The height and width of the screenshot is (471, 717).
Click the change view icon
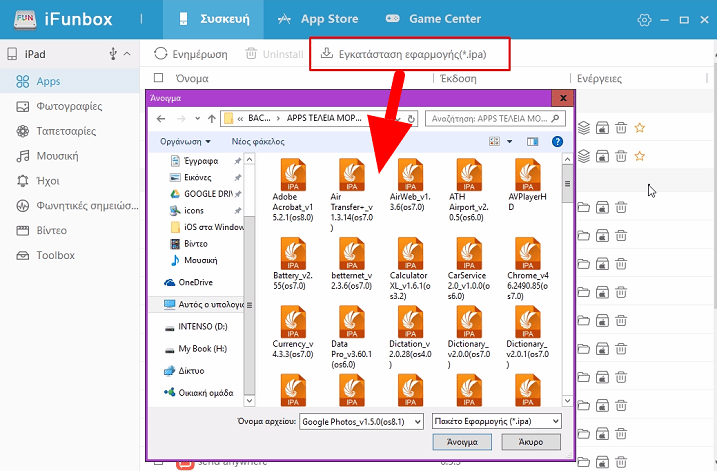(x=494, y=141)
